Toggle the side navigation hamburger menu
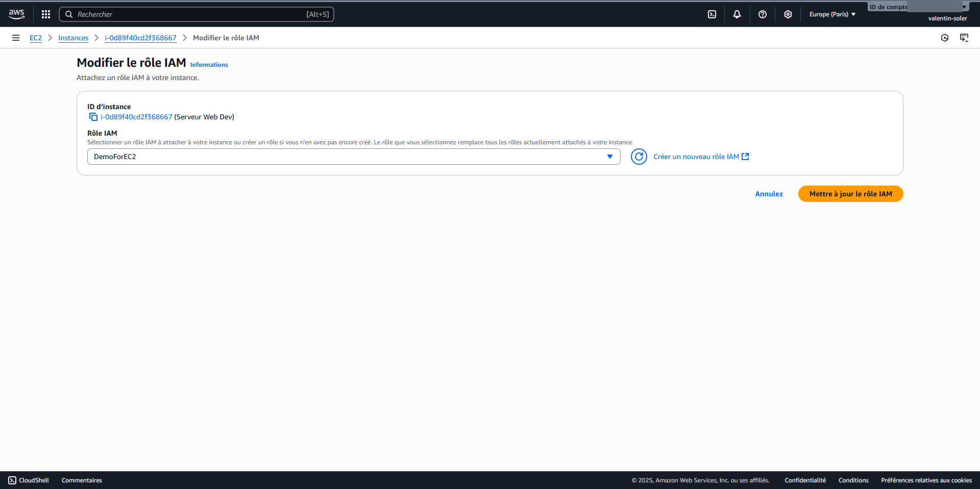The width and height of the screenshot is (980, 489). pos(16,38)
